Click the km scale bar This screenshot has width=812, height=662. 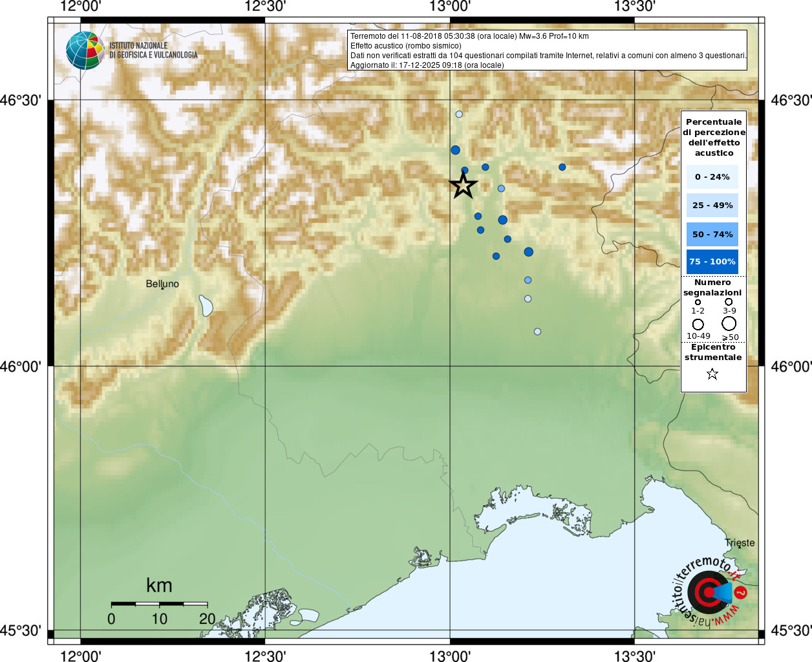(159, 604)
